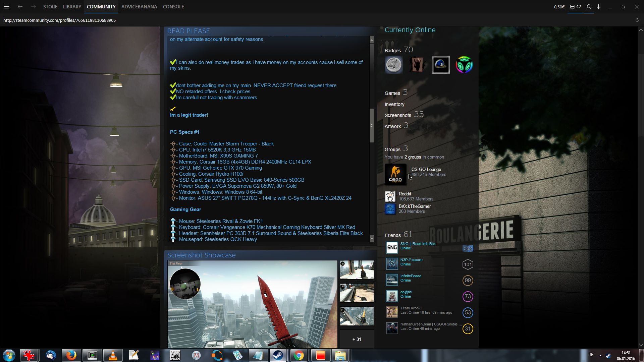This screenshot has width=644, height=362.
Task: Click the Reddit group icon
Action: click(x=390, y=196)
